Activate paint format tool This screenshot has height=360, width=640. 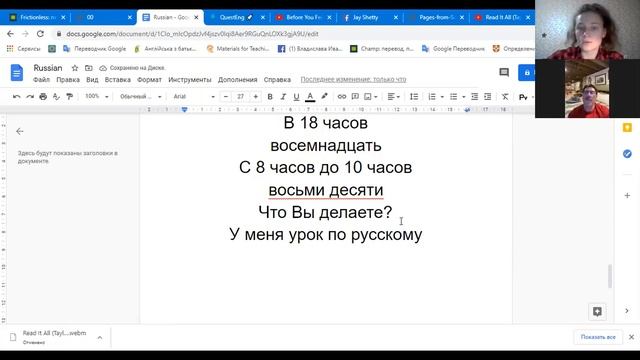pyautogui.click(x=69, y=97)
